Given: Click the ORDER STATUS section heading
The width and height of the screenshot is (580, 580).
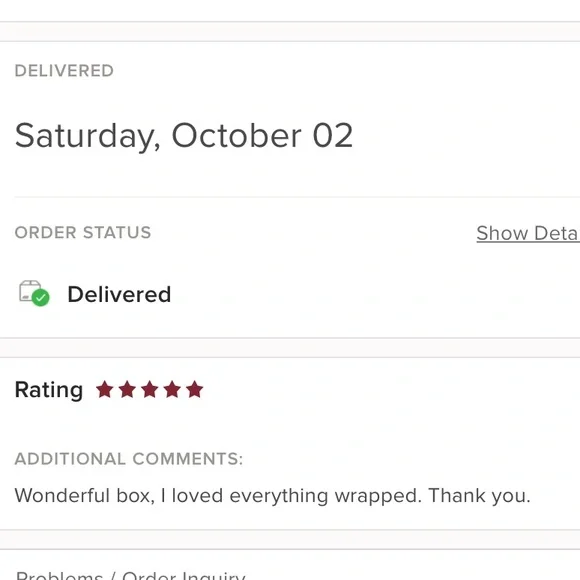Looking at the screenshot, I should coord(83,233).
